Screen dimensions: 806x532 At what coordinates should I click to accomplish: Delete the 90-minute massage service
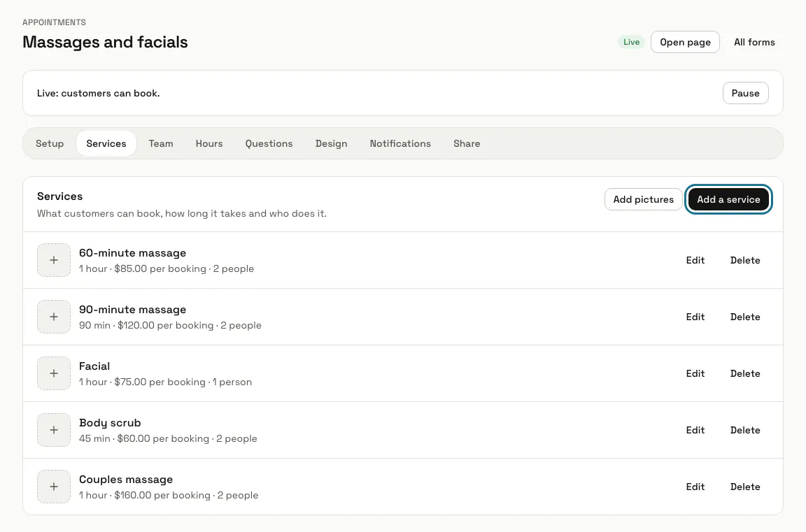point(745,317)
